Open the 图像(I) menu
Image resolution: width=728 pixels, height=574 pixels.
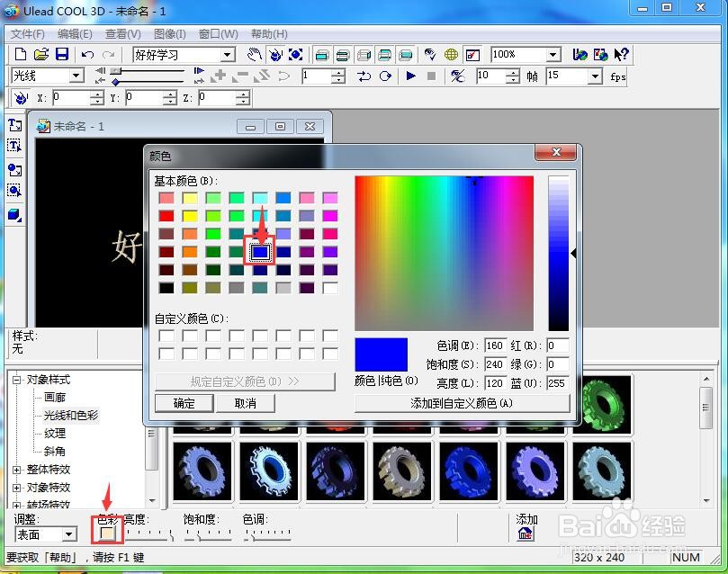pos(169,34)
